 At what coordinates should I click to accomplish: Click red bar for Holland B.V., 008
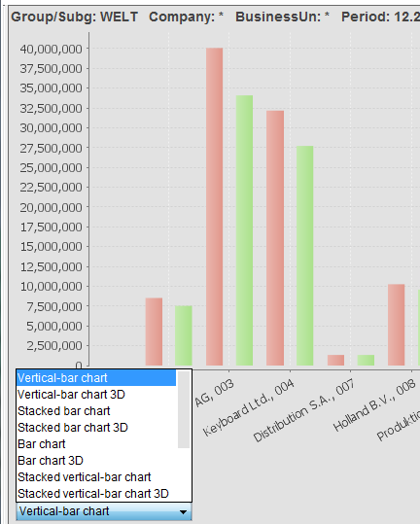click(x=397, y=325)
